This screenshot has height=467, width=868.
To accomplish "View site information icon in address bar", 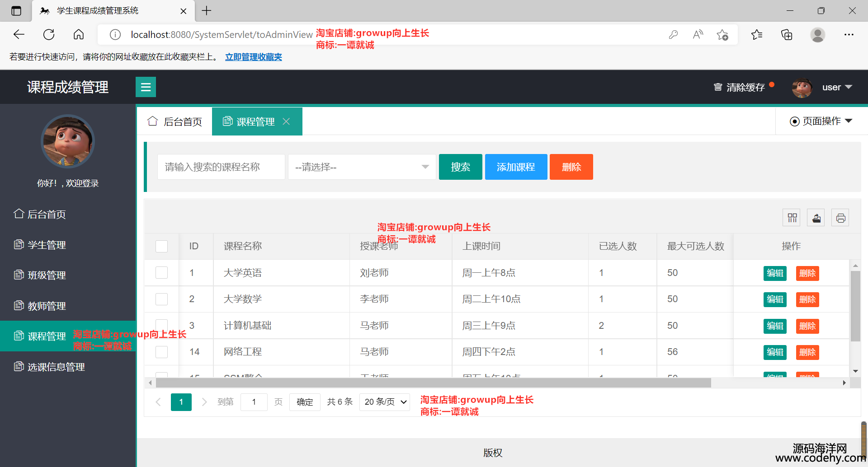I will click(x=115, y=34).
